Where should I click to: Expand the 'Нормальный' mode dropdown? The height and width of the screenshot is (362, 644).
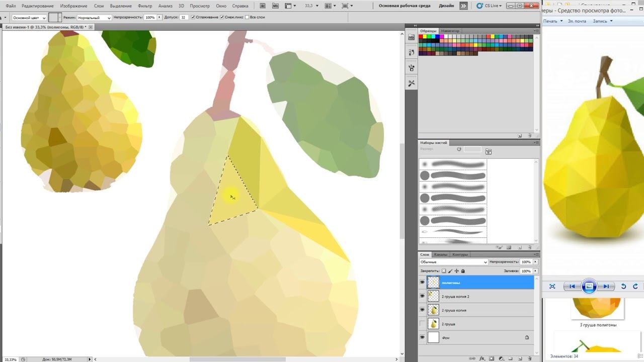click(94, 18)
